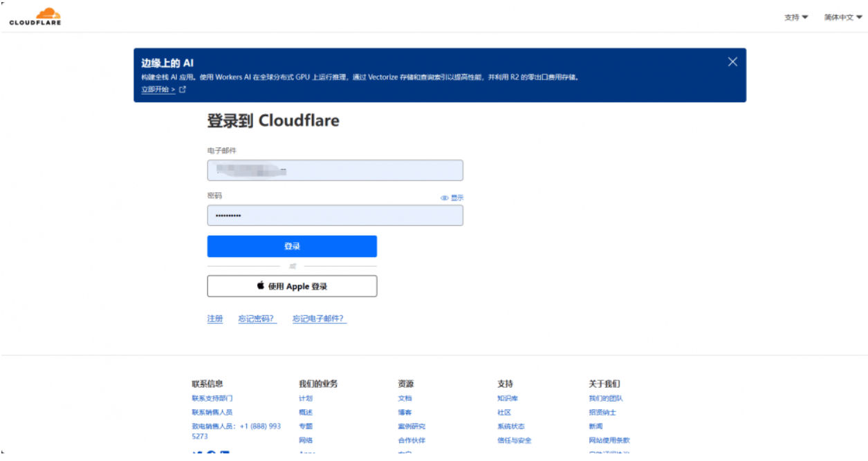
Task: Open the 合作伙伴 footer link
Action: [x=412, y=440]
